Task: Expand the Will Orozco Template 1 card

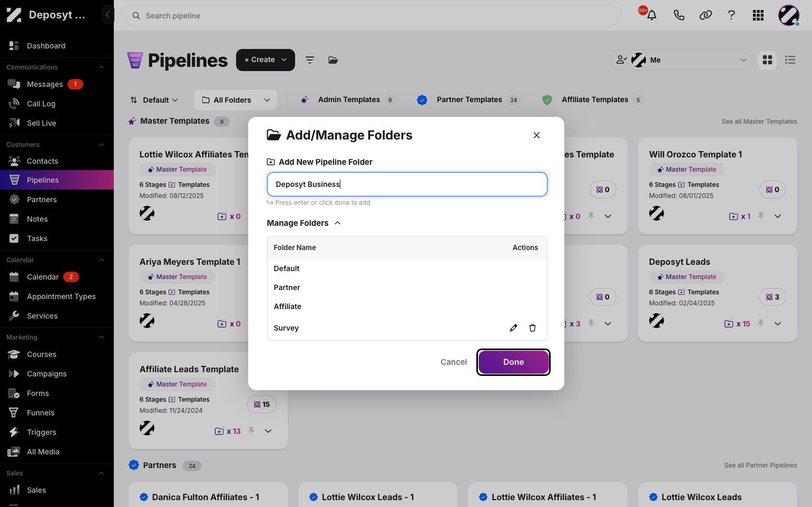Action: click(x=778, y=216)
